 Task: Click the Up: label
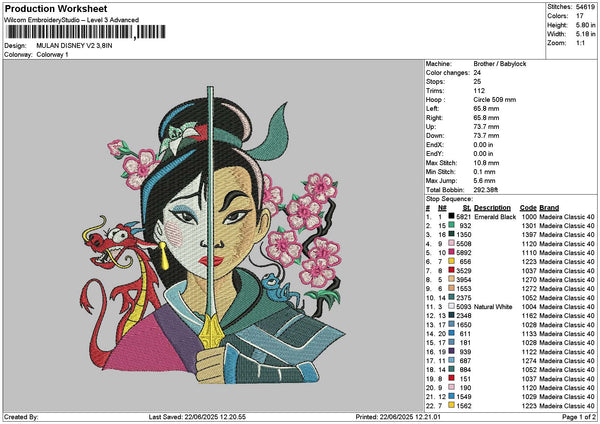(430, 127)
